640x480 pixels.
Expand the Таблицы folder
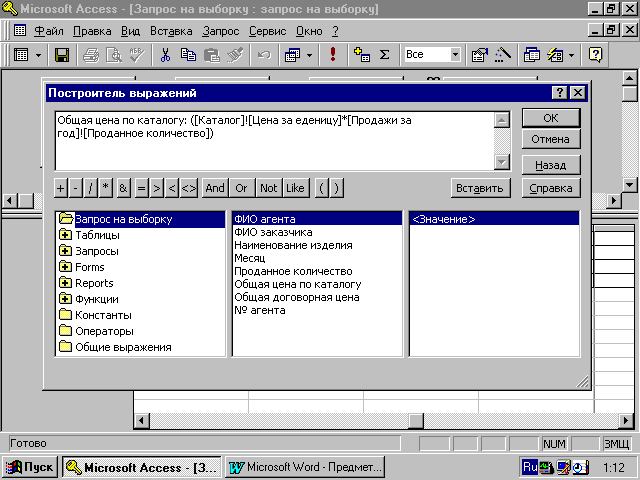point(65,235)
